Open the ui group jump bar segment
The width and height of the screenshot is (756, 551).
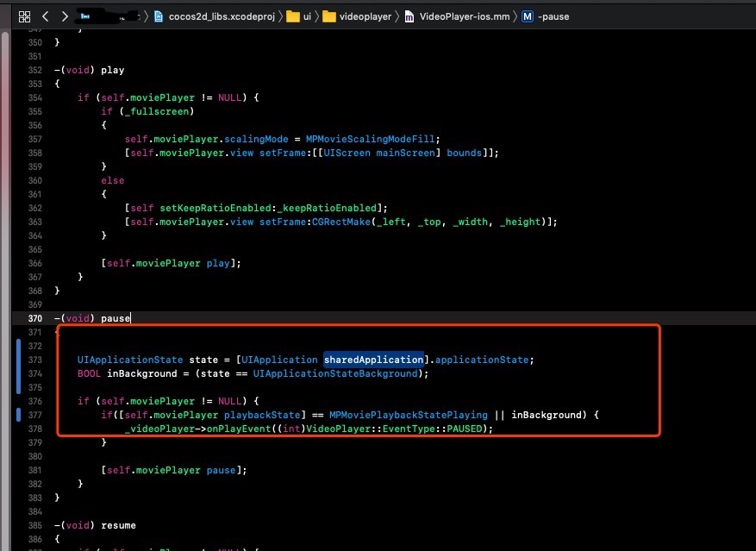click(307, 17)
